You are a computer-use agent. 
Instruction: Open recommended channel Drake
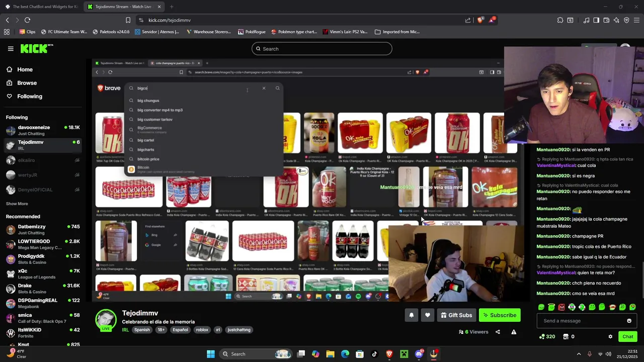click(43, 289)
